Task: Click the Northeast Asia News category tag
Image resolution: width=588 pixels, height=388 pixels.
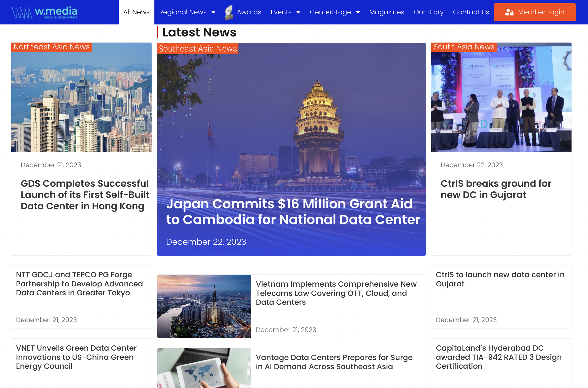Action: click(52, 47)
